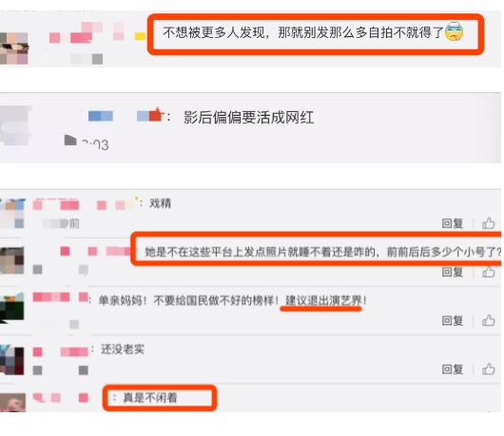Image resolution: width=504 pixels, height=436 pixels.
Task: Select the comment text '影后偏偏要活成网红'
Action: point(248,117)
